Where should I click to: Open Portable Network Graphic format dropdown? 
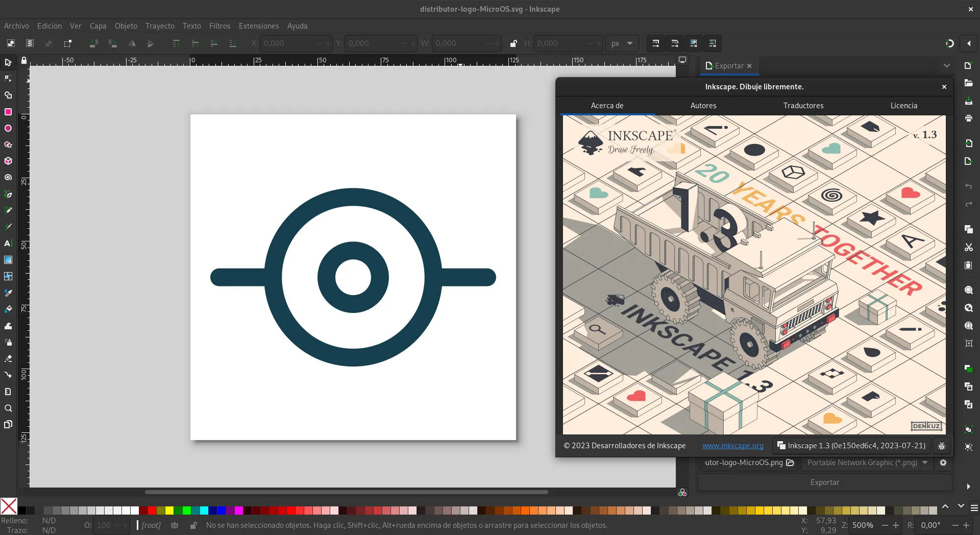pyautogui.click(x=868, y=463)
